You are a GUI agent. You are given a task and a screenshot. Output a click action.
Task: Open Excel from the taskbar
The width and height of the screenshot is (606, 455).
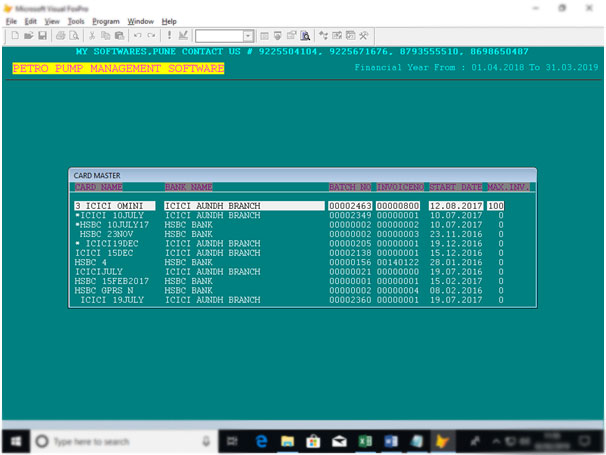click(365, 441)
